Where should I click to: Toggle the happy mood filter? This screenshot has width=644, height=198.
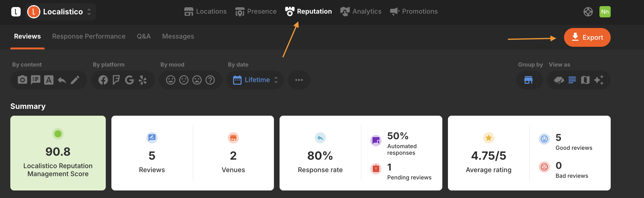170,80
